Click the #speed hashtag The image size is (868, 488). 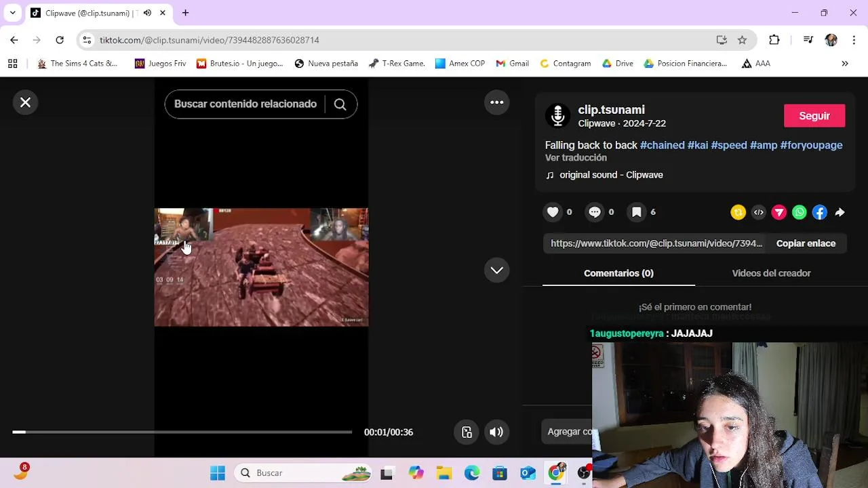coord(729,145)
